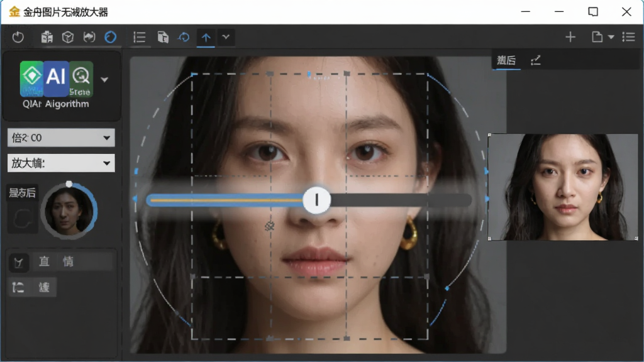644x362 pixels.
Task: Maximize the 金舟 application window
Action: [x=592, y=12]
